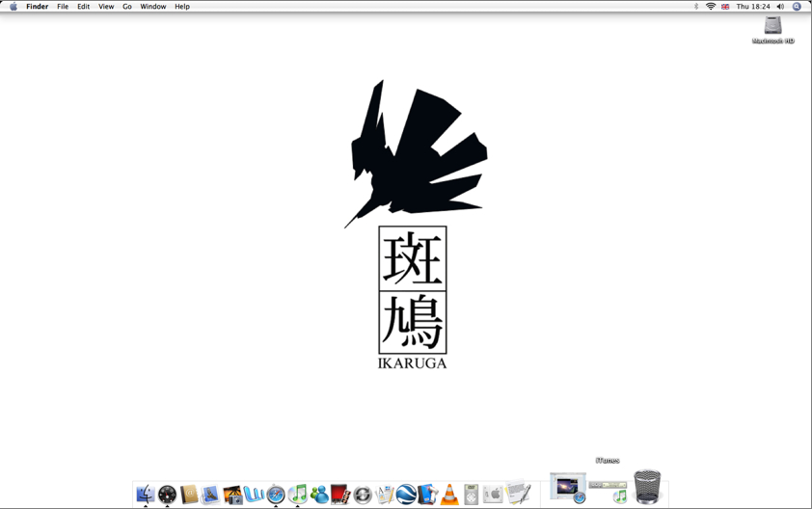Open the View menu
This screenshot has height=509, width=812.
click(106, 7)
